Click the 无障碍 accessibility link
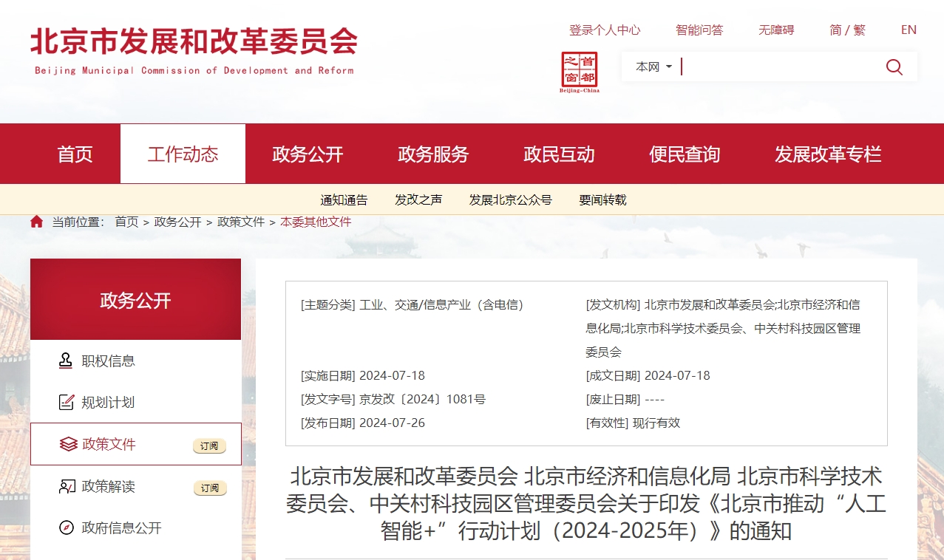Screen dimensions: 944x560 point(776,30)
